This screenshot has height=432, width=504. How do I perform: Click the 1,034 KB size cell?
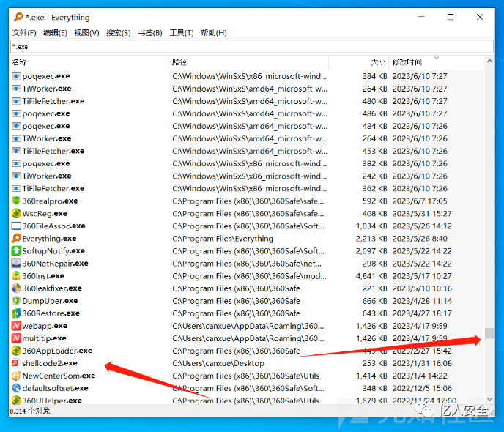[371, 226]
